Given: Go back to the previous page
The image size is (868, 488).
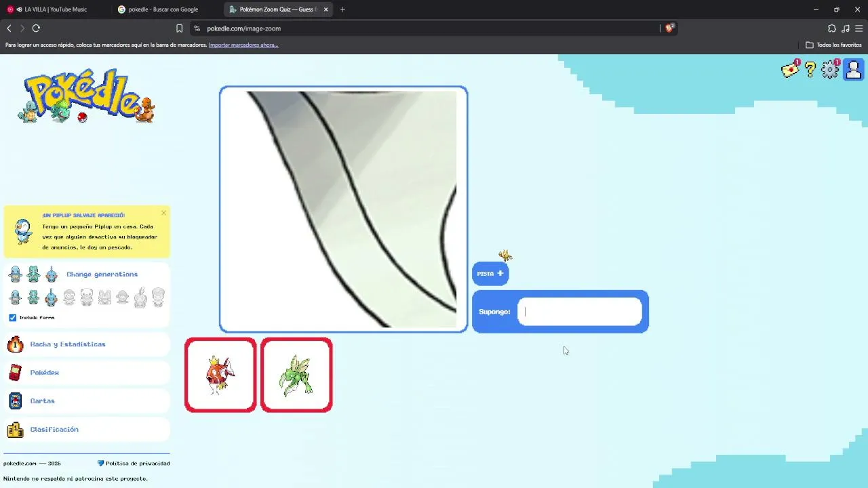Looking at the screenshot, I should pos(9,28).
